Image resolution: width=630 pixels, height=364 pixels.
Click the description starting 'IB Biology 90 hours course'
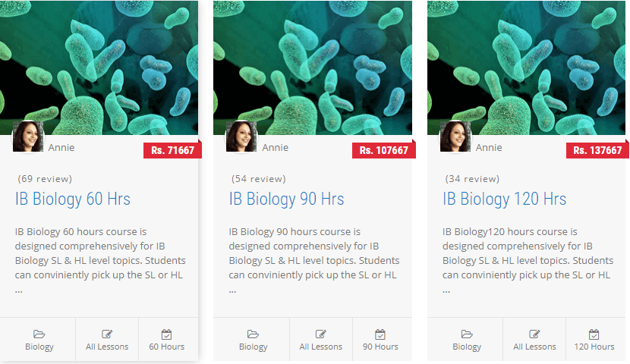(314, 260)
